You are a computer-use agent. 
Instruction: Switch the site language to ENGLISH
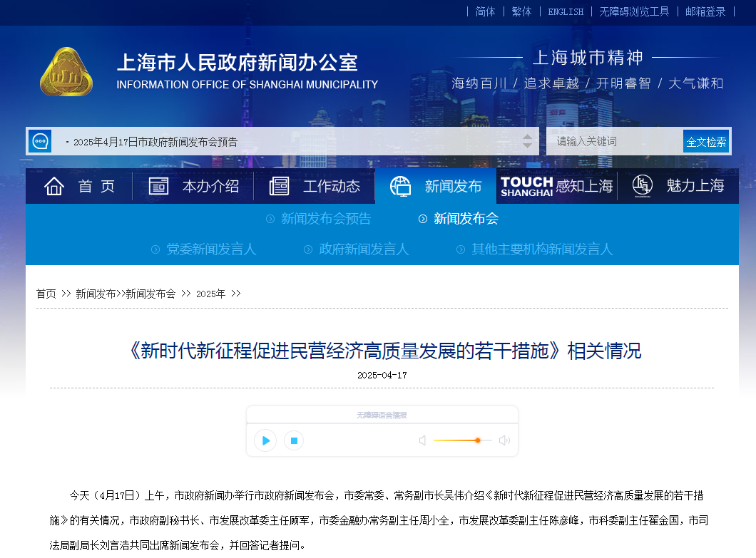[x=566, y=11]
